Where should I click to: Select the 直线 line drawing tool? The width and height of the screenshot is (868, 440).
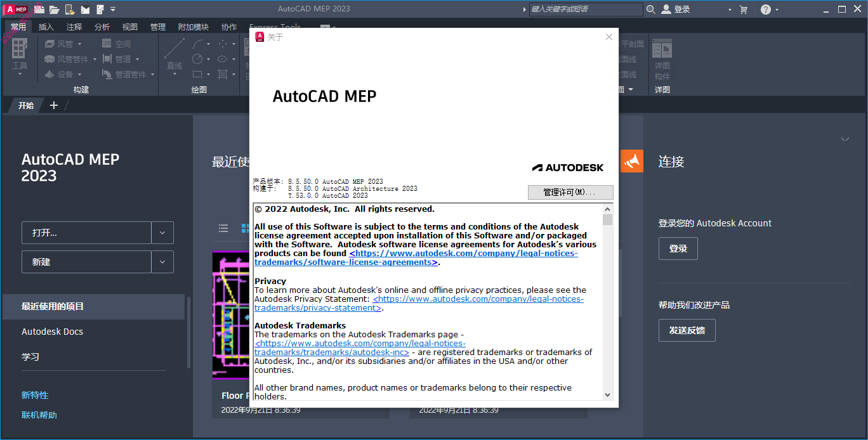[174, 54]
